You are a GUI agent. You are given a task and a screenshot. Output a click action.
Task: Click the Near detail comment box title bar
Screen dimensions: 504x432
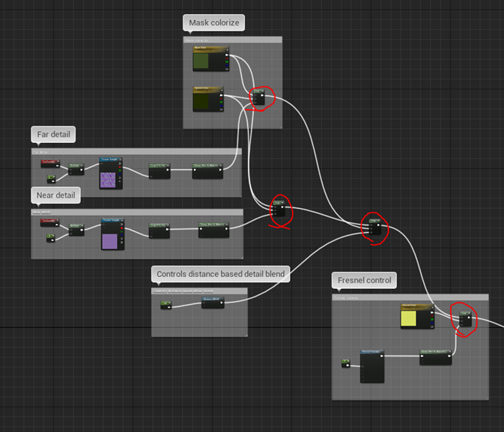[137, 212]
